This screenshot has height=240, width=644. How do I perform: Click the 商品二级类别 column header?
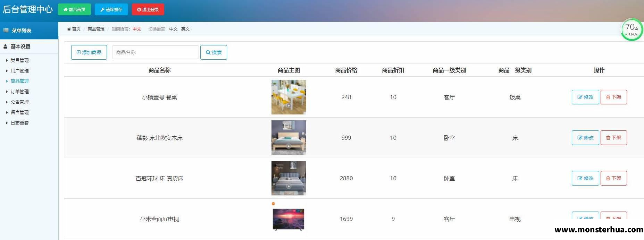click(x=515, y=70)
